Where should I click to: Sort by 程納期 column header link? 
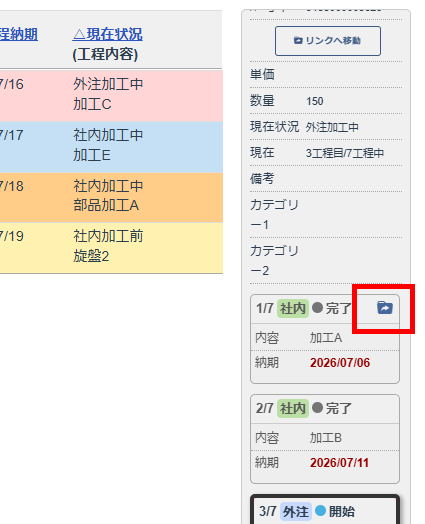[x=19, y=34]
